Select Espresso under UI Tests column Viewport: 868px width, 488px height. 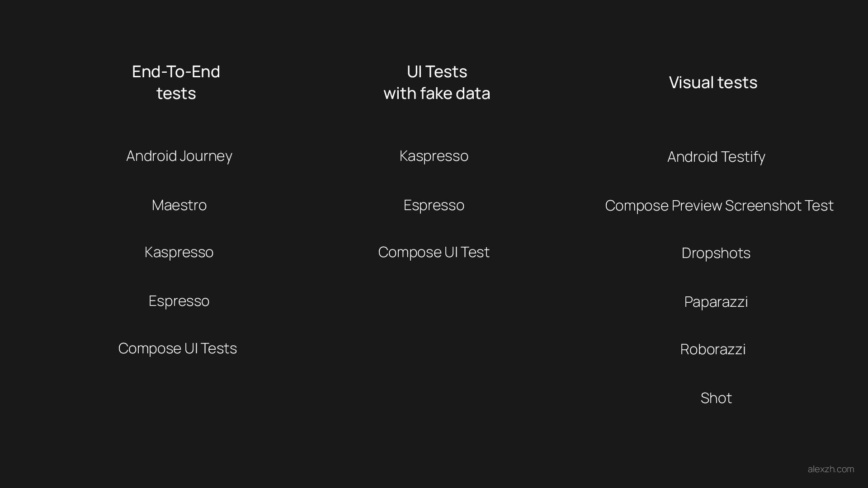pos(434,205)
